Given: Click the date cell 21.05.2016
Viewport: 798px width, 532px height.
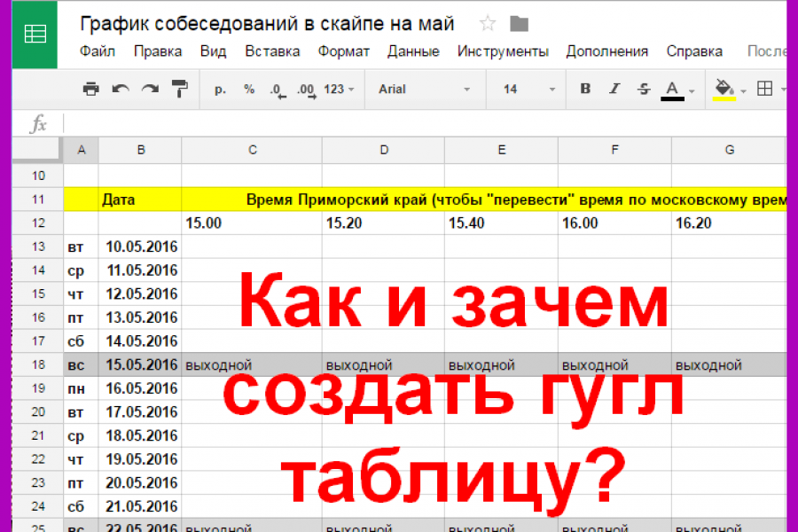Looking at the screenshot, I should (x=140, y=506).
